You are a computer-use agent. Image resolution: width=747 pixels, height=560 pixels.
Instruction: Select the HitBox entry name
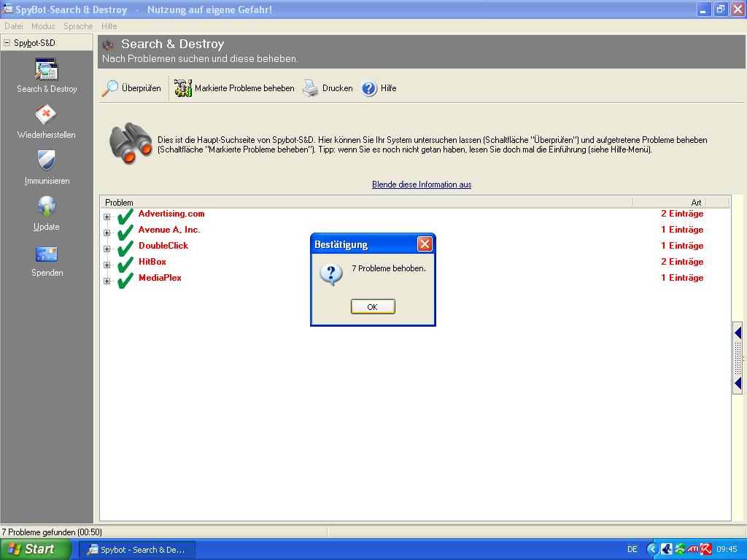tap(152, 262)
